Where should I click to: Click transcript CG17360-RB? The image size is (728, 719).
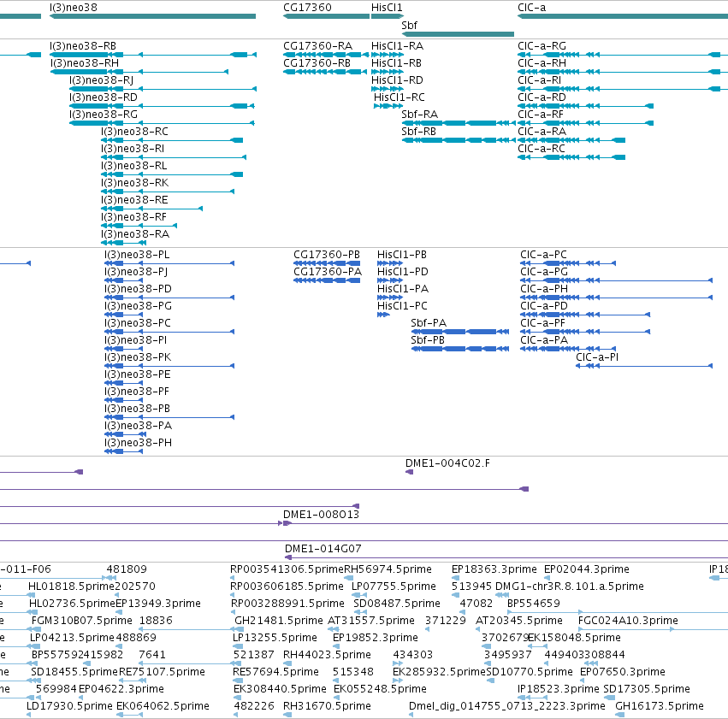(317, 63)
